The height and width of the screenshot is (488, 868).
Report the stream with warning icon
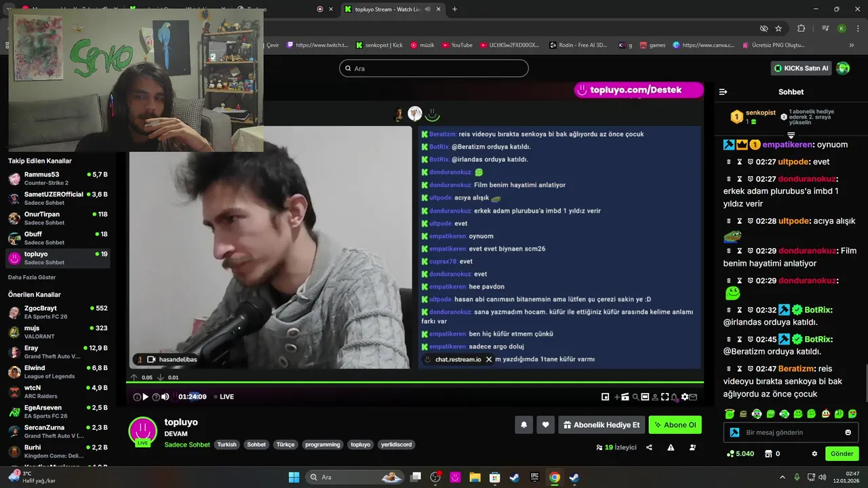coord(671,447)
